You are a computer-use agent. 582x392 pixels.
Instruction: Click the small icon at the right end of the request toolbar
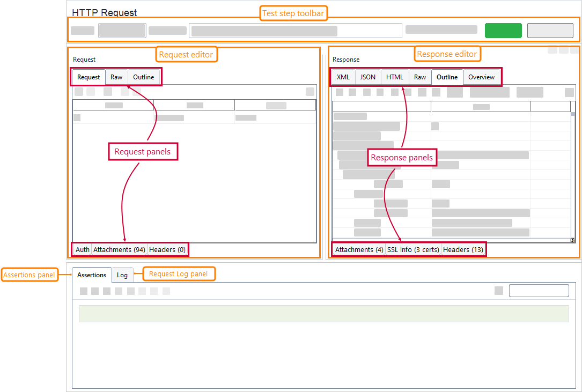pos(310,91)
